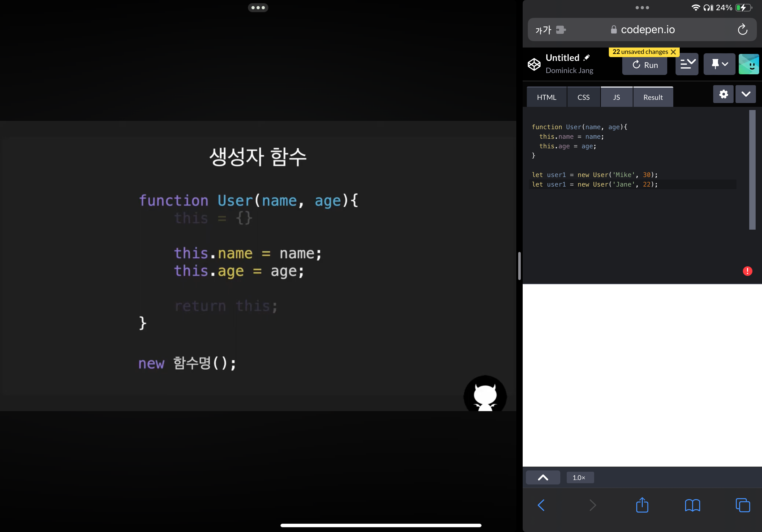Screen dimensions: 762x532
Task: Open Safari bookmarks book icon
Action: [x=692, y=505]
